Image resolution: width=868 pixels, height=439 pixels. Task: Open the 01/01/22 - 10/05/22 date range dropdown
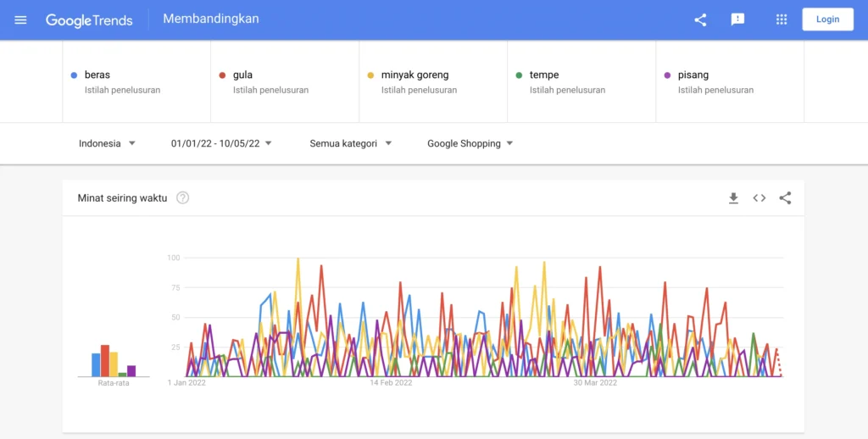221,143
